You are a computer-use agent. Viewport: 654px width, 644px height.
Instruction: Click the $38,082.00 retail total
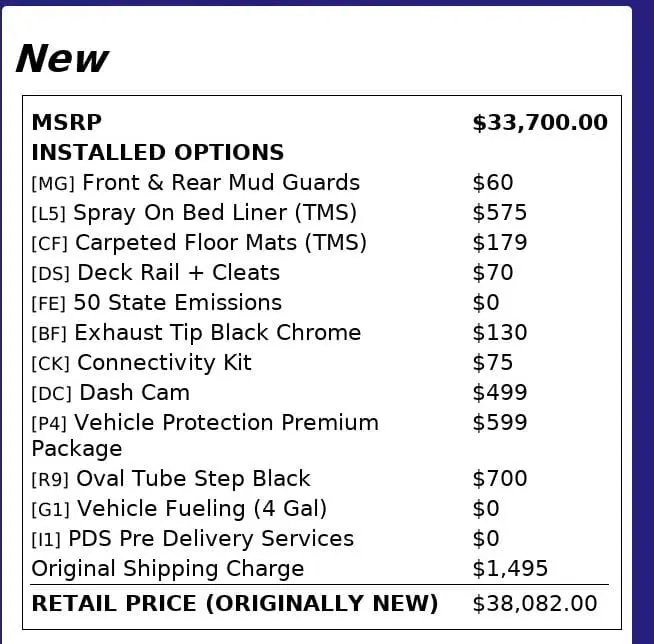click(x=535, y=604)
